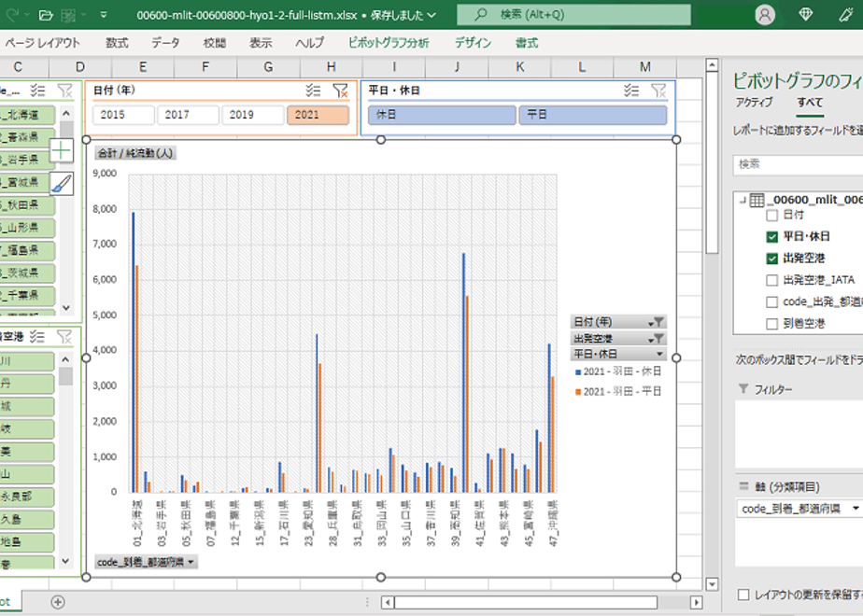Toggle multi-select on 日付 (年) slicer

click(313, 91)
